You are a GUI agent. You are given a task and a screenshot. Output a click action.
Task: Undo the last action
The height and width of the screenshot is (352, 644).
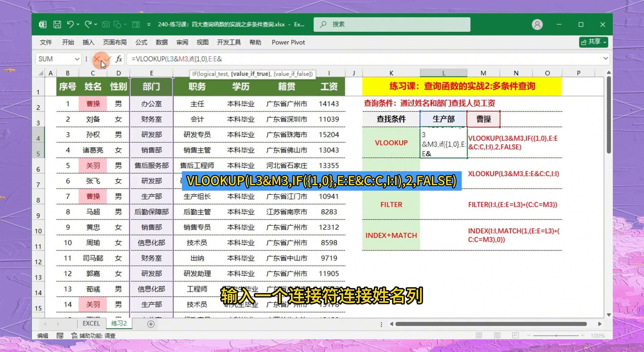pos(70,24)
